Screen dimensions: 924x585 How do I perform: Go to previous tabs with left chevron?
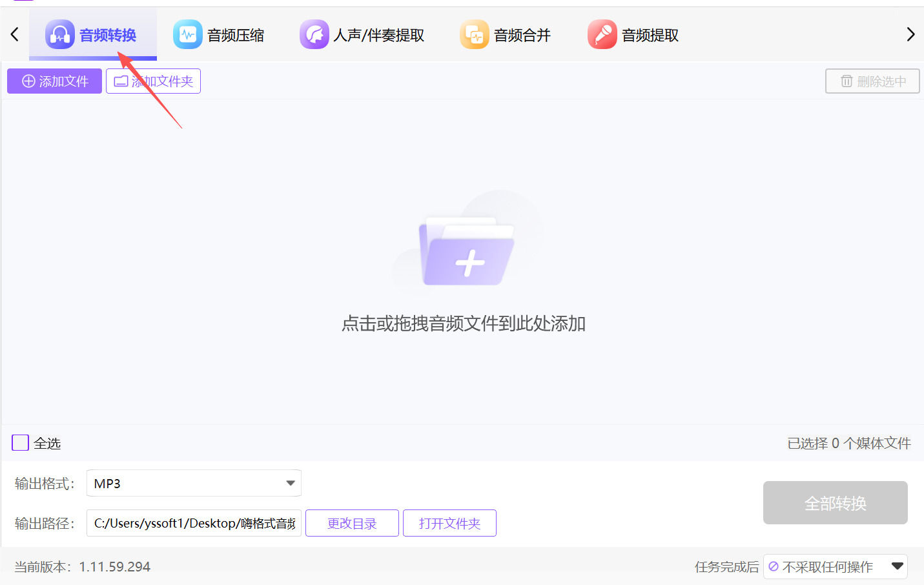(x=14, y=35)
